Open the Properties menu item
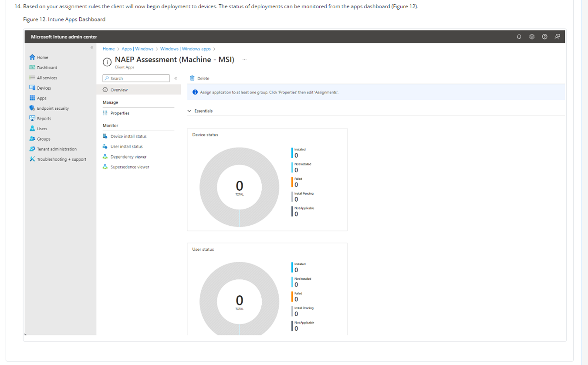The height and width of the screenshot is (365, 588). click(x=120, y=113)
